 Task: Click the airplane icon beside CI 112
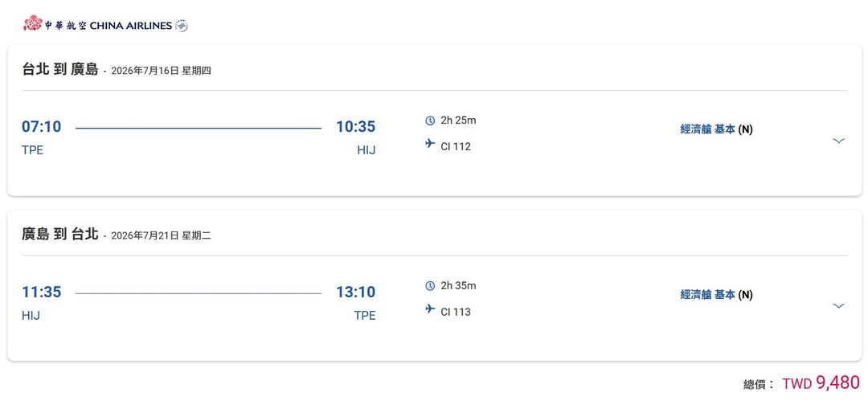pos(430,145)
